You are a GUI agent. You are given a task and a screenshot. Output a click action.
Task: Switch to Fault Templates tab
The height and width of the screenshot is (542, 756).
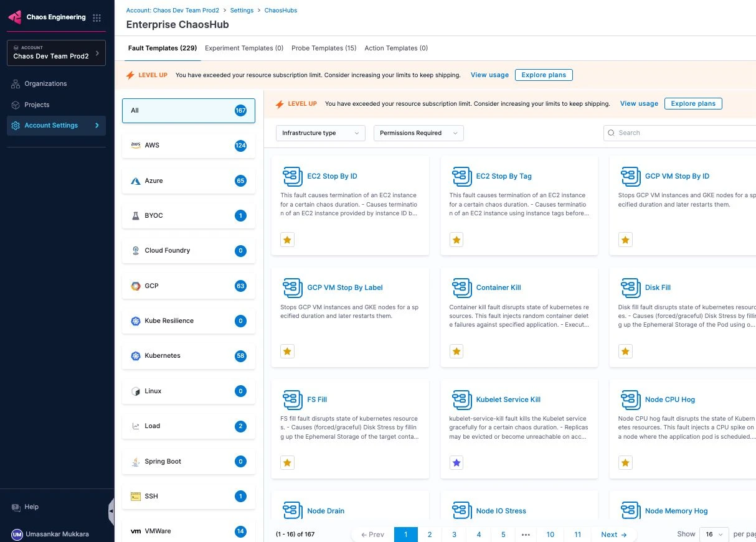[x=163, y=48]
